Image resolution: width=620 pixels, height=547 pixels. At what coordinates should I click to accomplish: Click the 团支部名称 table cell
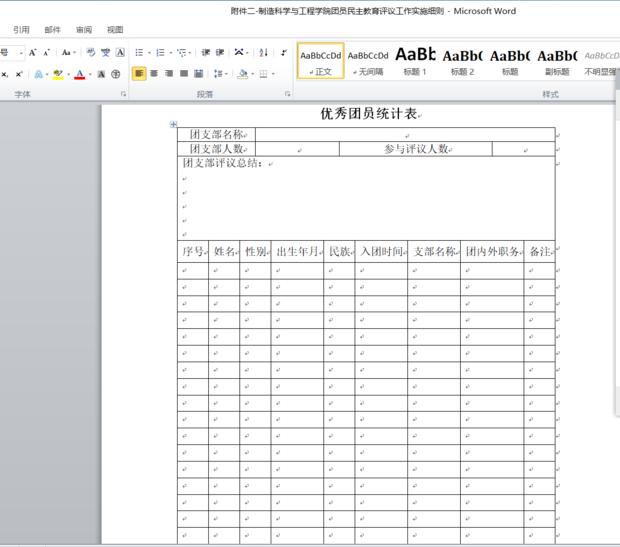pos(217,134)
